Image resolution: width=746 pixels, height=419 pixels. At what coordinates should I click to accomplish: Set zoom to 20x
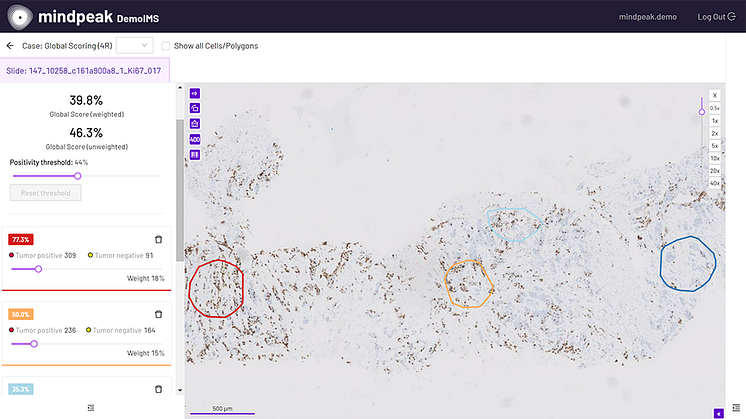tap(715, 170)
